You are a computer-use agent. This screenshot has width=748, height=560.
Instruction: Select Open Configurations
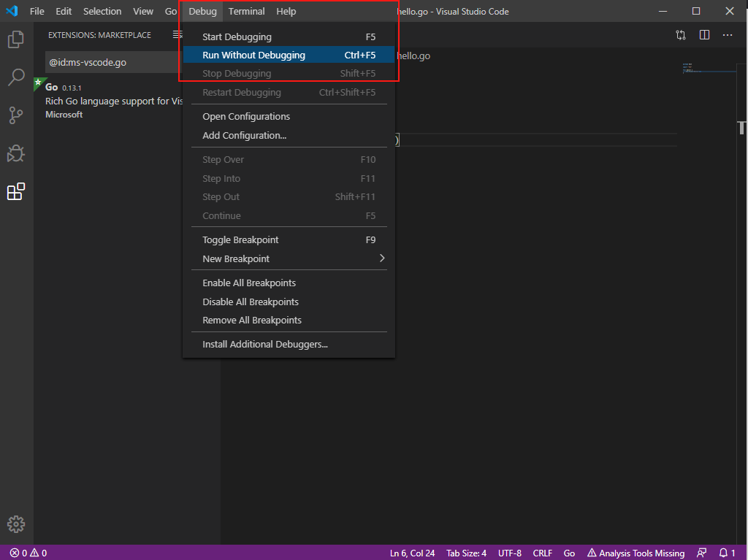pyautogui.click(x=289, y=116)
